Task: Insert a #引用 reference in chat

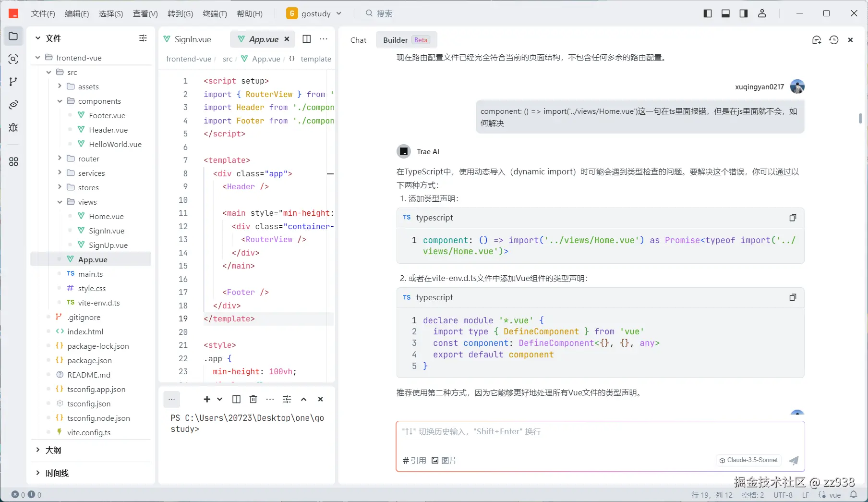Action: (414, 460)
